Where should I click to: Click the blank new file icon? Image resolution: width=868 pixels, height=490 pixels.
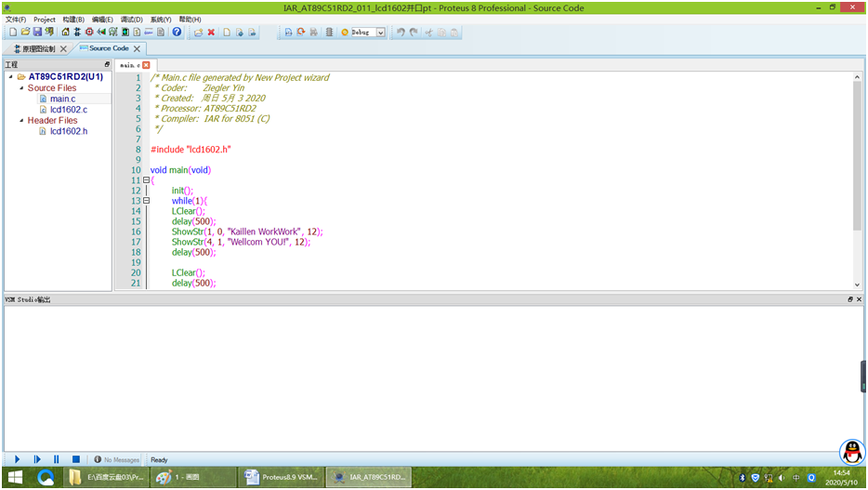click(227, 33)
